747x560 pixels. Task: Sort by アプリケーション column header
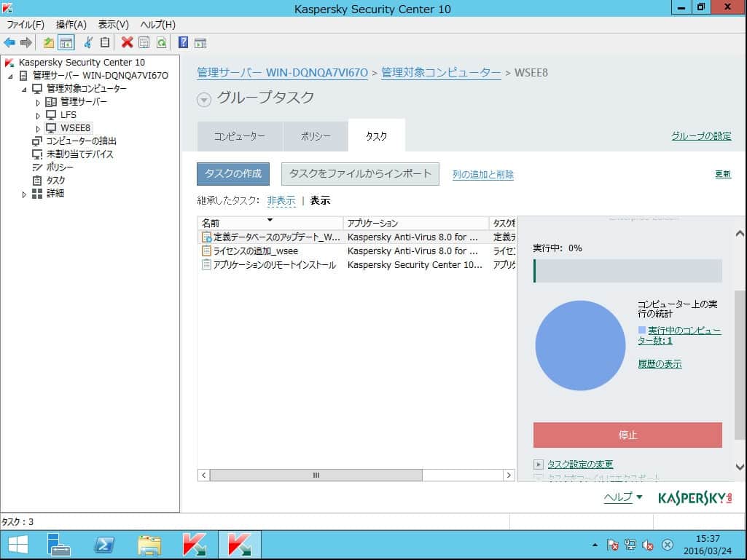coord(416,223)
